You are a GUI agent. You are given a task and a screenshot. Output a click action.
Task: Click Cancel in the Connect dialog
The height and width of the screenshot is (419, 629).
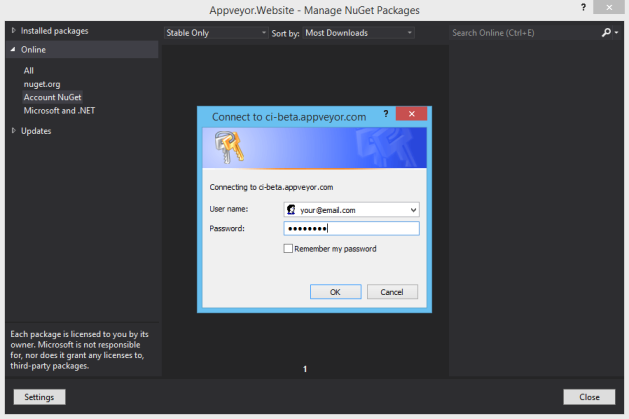point(392,292)
